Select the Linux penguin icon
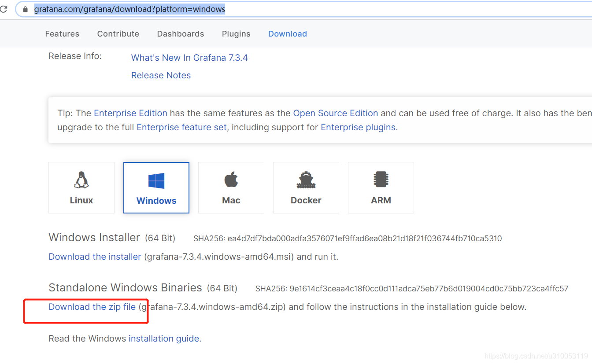This screenshot has width=592, height=364. tap(81, 180)
